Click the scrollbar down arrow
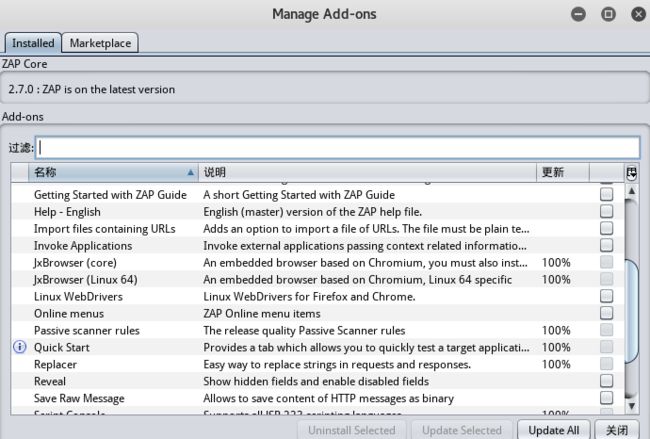 [631, 406]
